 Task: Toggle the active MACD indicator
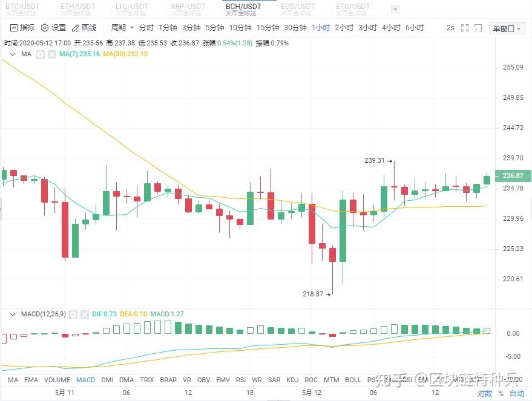tap(85, 380)
